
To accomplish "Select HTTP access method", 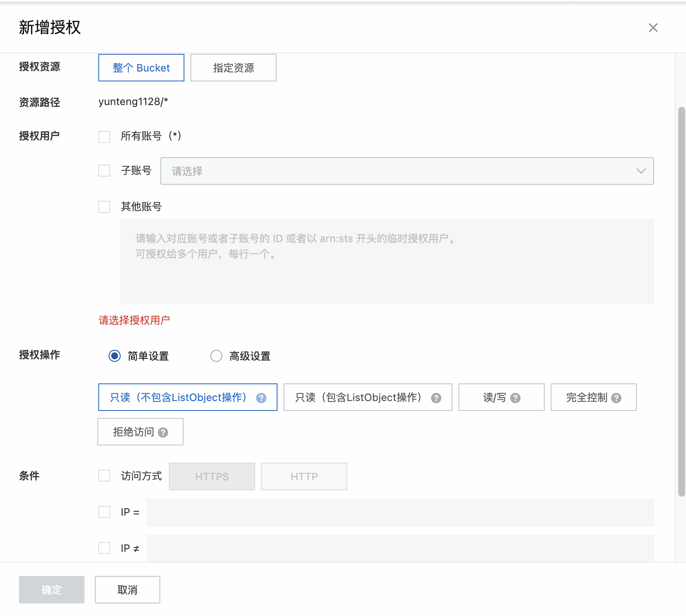I will click(304, 476).
